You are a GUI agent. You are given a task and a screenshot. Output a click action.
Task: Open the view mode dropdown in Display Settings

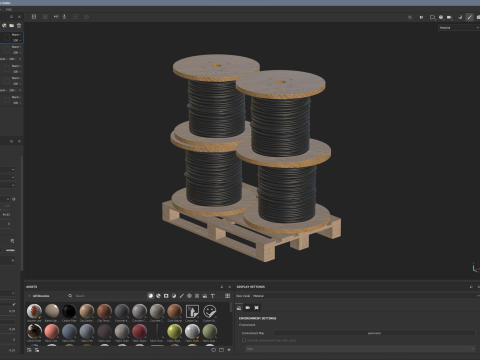366,296
